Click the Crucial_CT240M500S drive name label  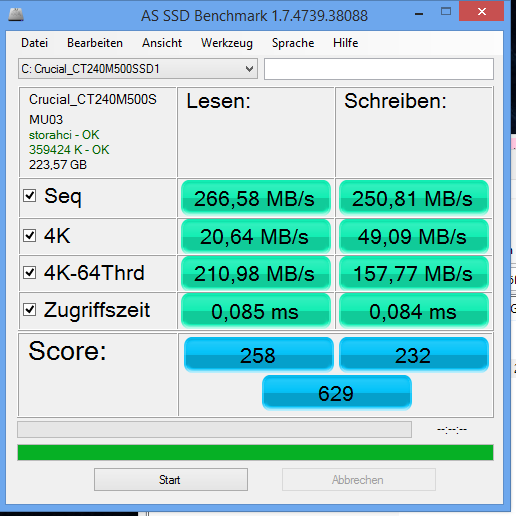(93, 100)
